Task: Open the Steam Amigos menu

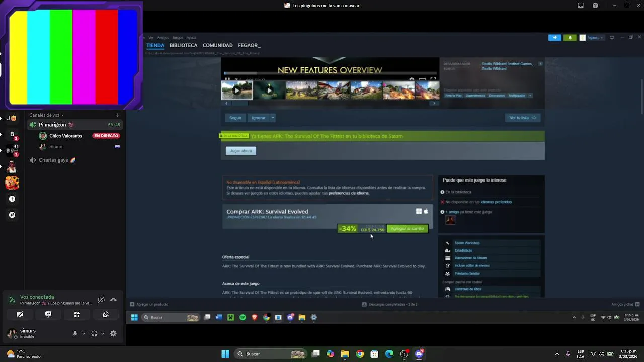Action: (163, 38)
